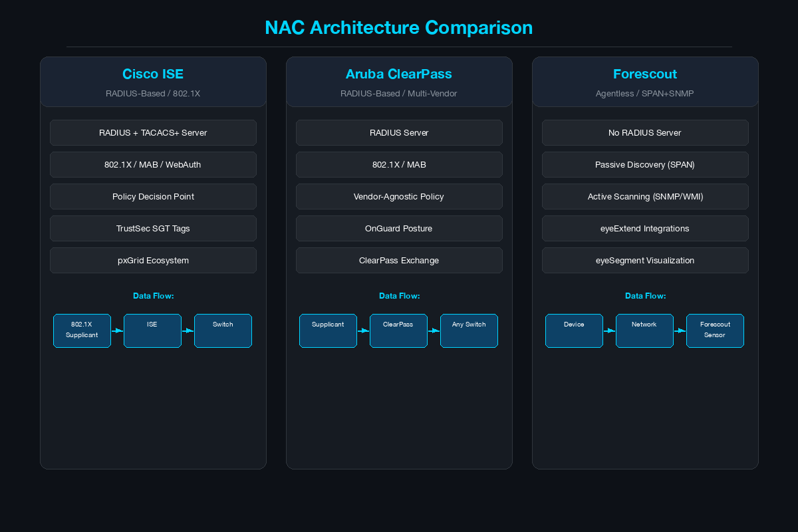The image size is (798, 532).
Task: Click the Forescout Data Flow label
Action: (645, 296)
